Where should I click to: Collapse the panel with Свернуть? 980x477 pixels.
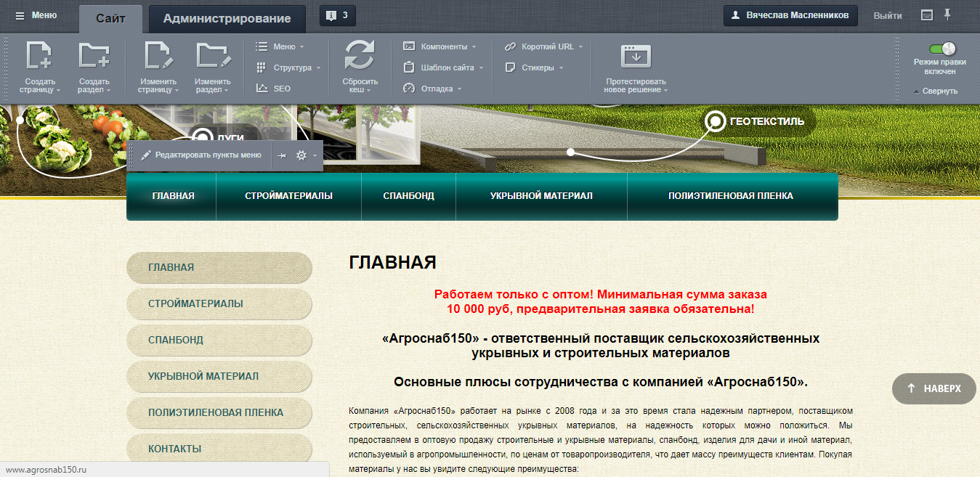(936, 91)
